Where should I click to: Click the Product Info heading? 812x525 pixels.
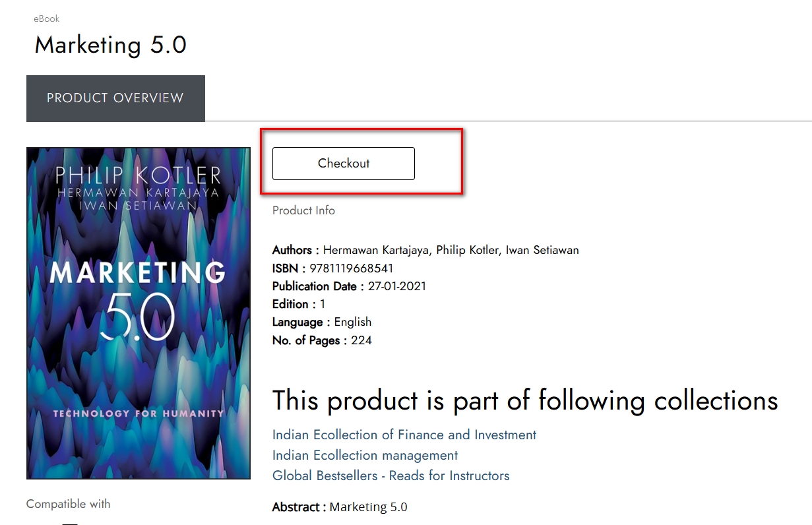click(303, 210)
